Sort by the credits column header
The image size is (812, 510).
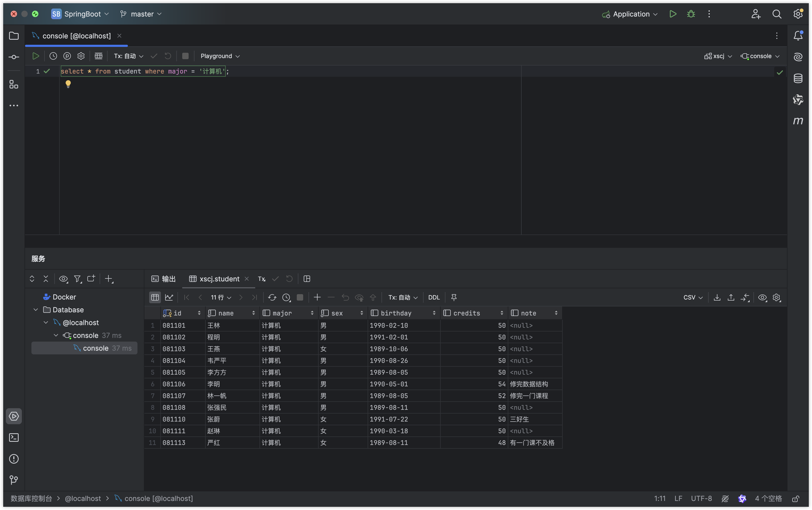point(466,313)
